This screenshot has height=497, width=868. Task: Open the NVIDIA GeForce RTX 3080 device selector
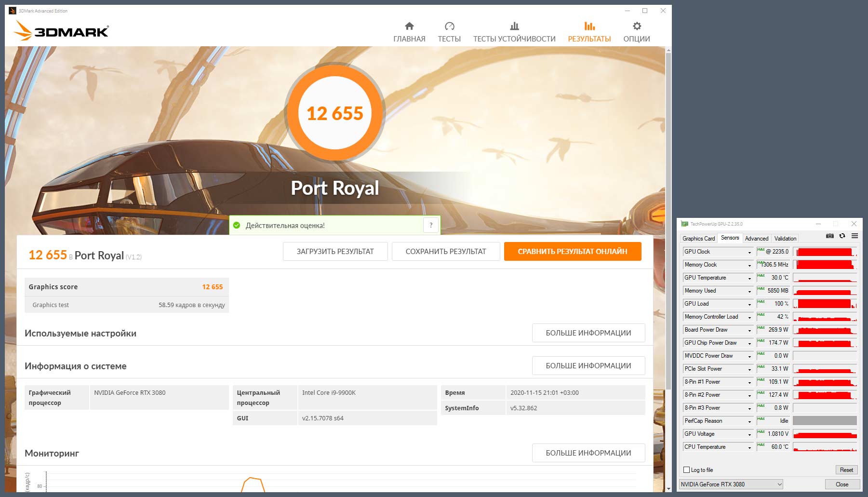(731, 484)
